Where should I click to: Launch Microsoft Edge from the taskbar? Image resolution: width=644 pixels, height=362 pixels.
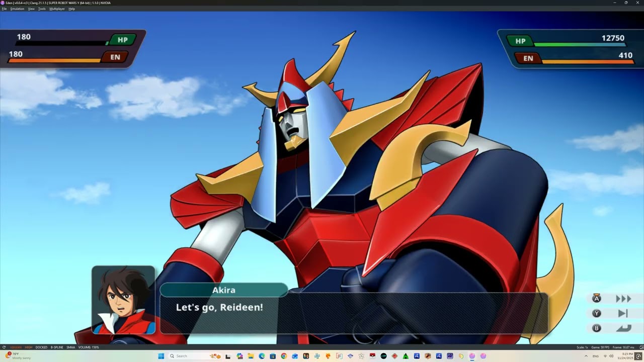[262, 356]
